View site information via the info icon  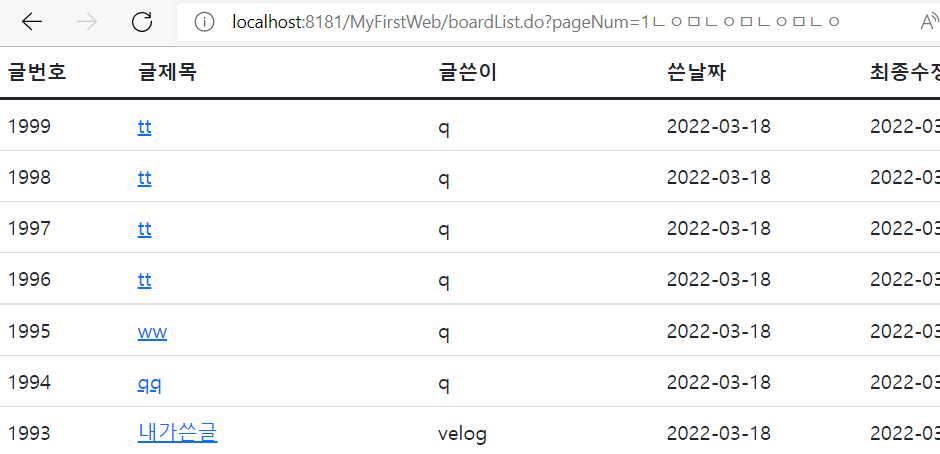[x=204, y=23]
